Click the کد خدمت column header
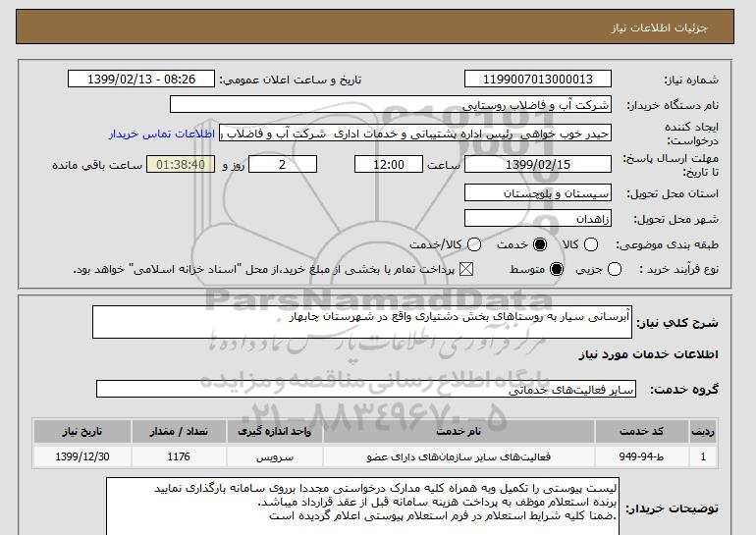 pyautogui.click(x=641, y=431)
